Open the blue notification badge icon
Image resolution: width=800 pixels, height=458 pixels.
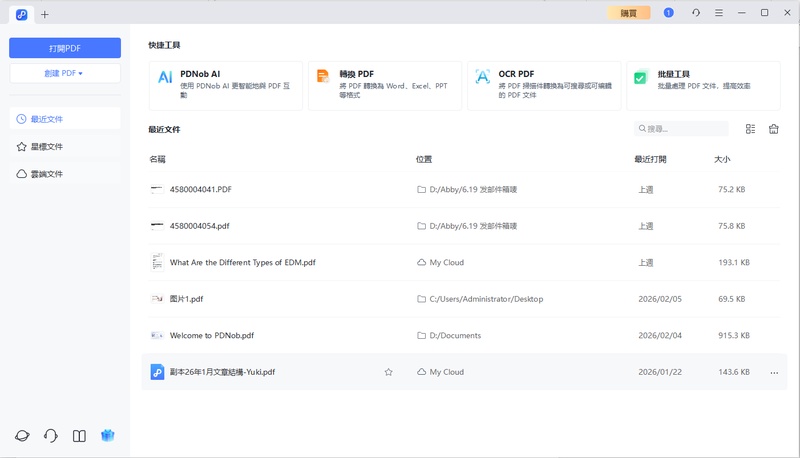668,13
